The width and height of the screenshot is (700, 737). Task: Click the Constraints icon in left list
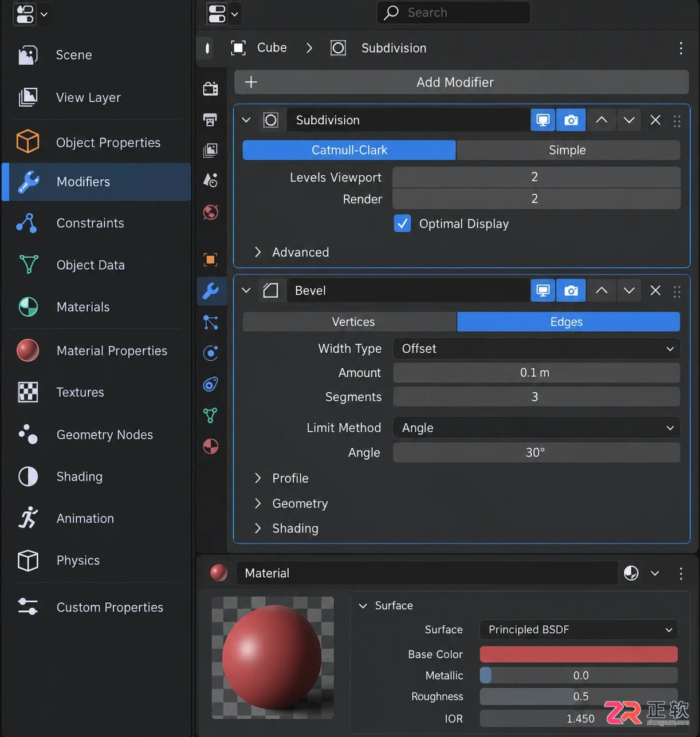coord(27,223)
